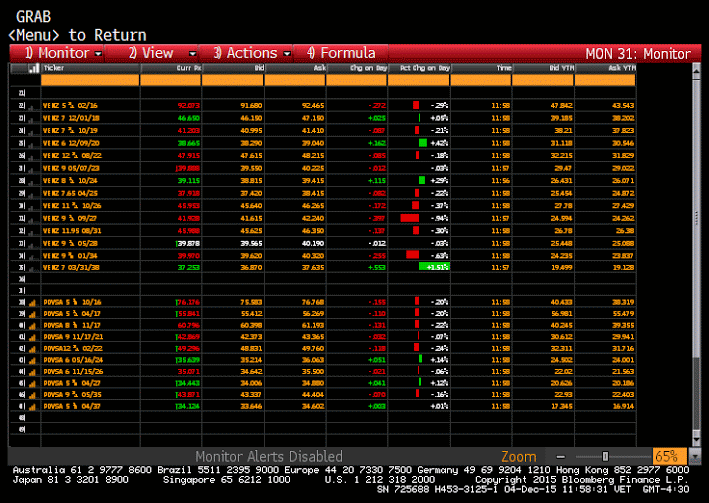Click the zoom out minus button
Screen dimensions: 709x503
point(561,456)
